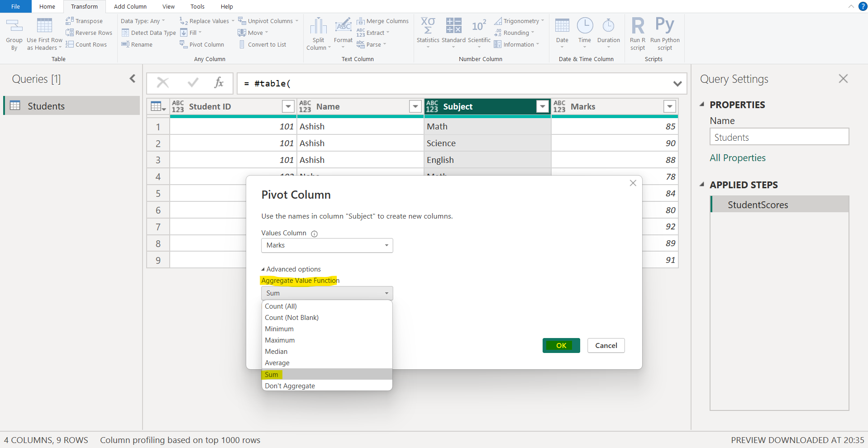Open the All Properties link
Image resolution: width=868 pixels, height=448 pixels.
pyautogui.click(x=737, y=158)
